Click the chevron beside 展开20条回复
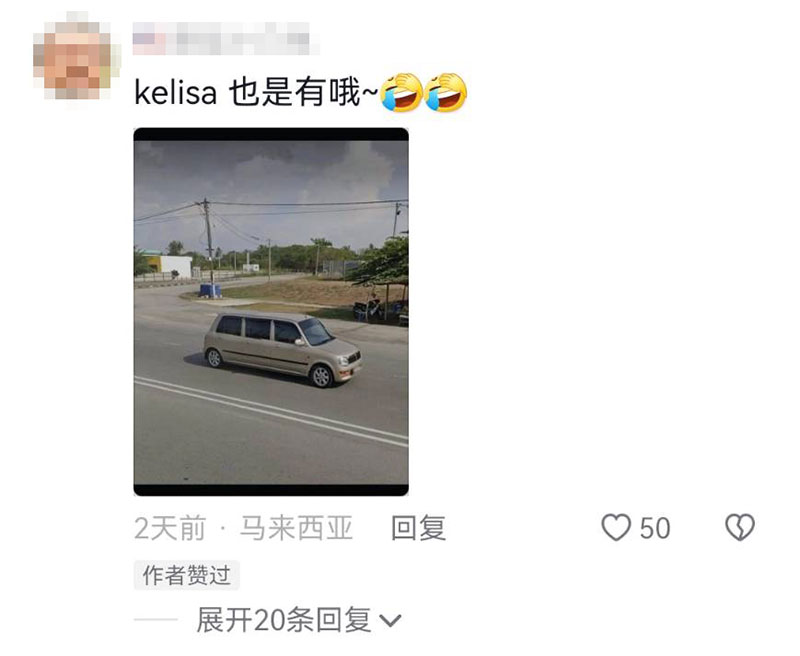The height and width of the screenshot is (656, 800). click(x=390, y=621)
